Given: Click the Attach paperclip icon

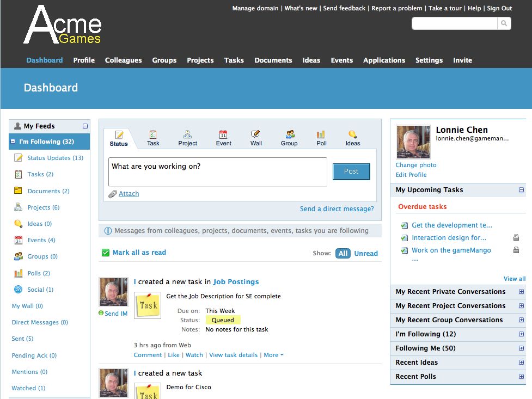Looking at the screenshot, I should pos(113,194).
